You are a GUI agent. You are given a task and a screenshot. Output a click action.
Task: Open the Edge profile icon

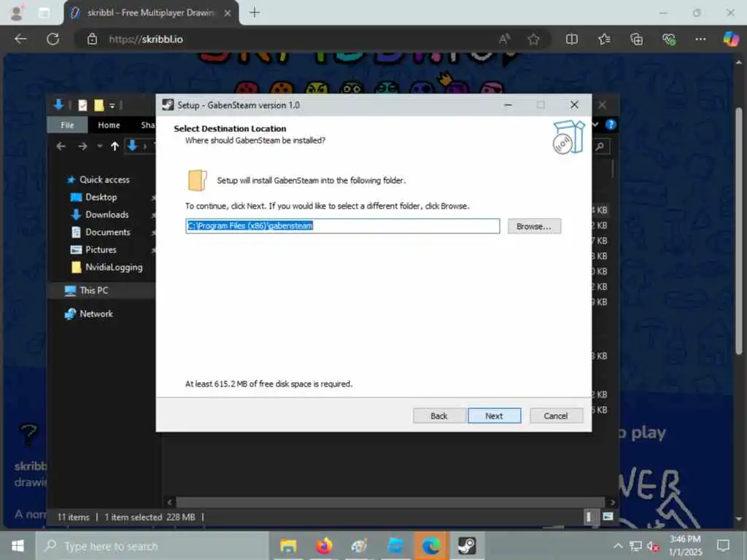(x=17, y=13)
